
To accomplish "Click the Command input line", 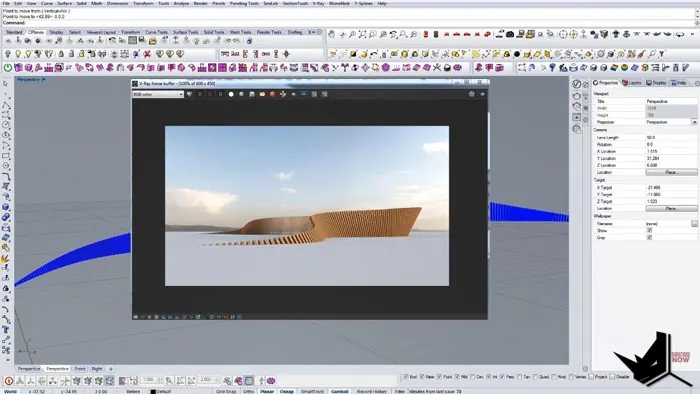I will click(x=349, y=22).
